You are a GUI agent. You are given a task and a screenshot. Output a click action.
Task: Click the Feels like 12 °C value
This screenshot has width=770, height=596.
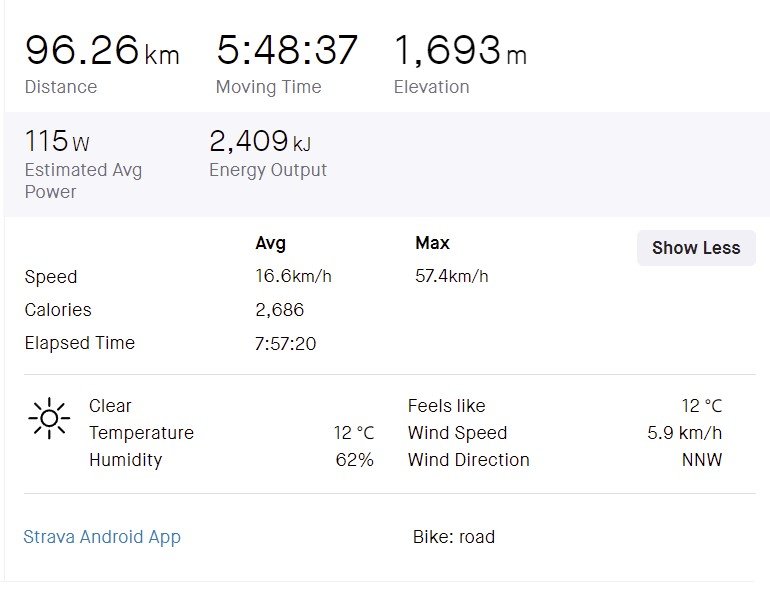tap(702, 406)
